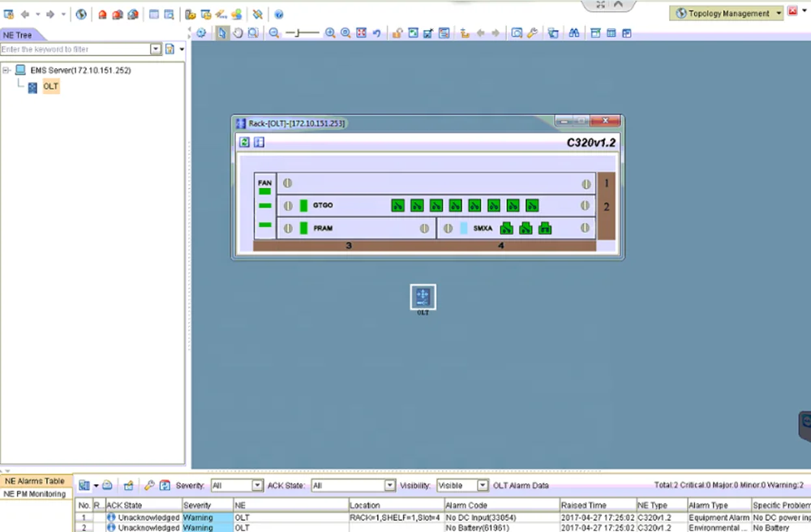Click the No Battery(61961) alarm cell

click(501, 527)
